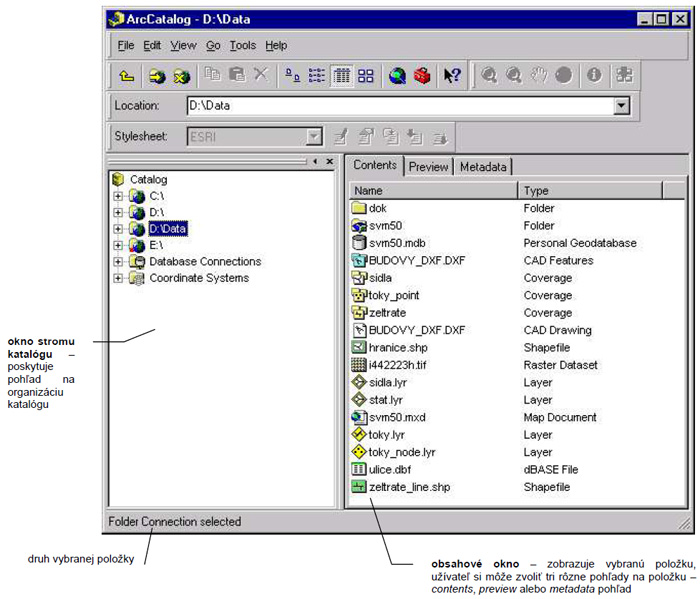Sort contents by Type column header

click(x=590, y=191)
